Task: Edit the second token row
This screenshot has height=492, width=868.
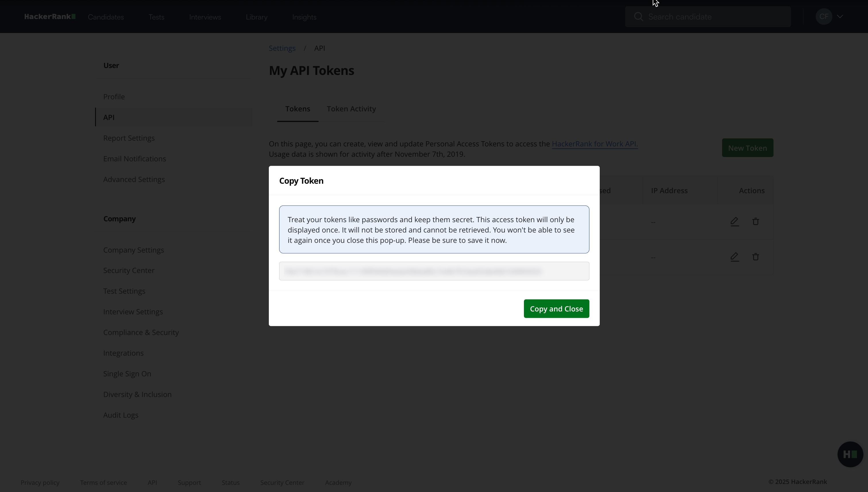Action: coord(734,257)
